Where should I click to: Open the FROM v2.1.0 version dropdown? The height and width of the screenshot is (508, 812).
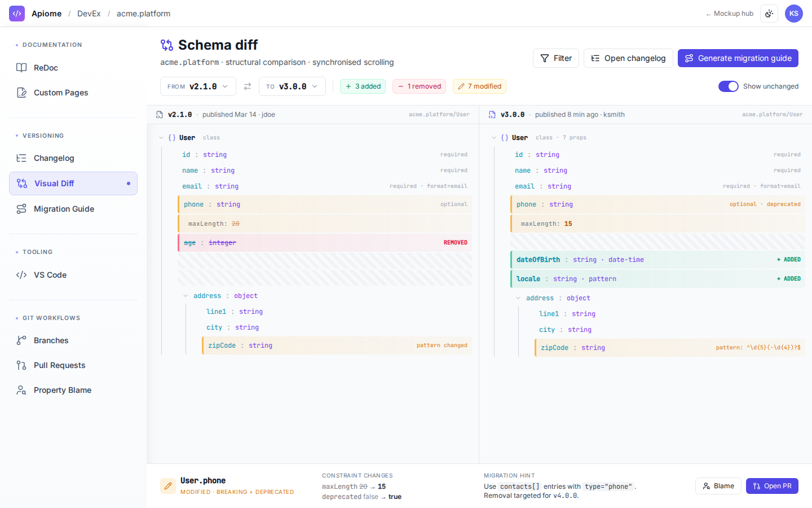(198, 86)
